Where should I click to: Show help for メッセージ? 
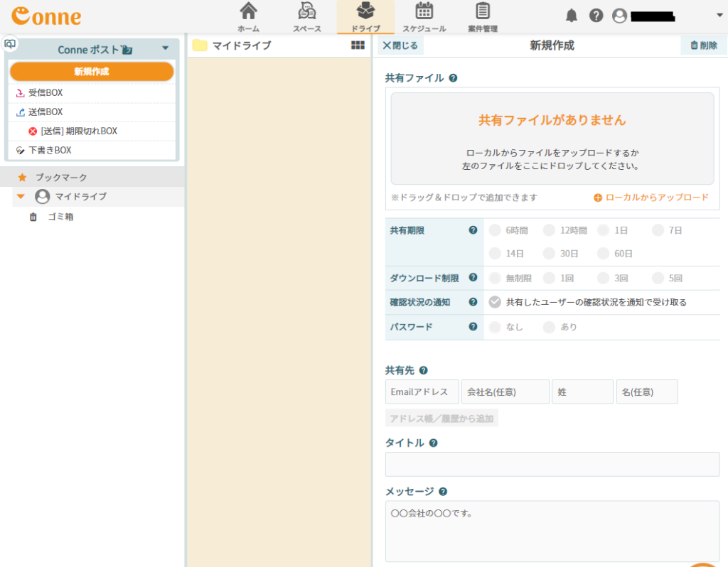click(x=443, y=492)
